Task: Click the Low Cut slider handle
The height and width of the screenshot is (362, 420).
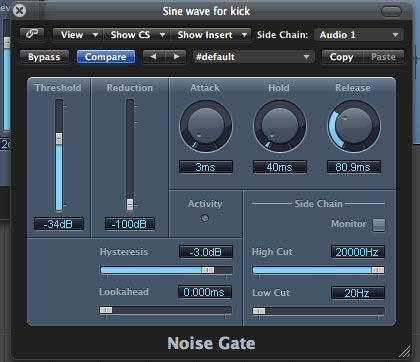Action: 259,311
